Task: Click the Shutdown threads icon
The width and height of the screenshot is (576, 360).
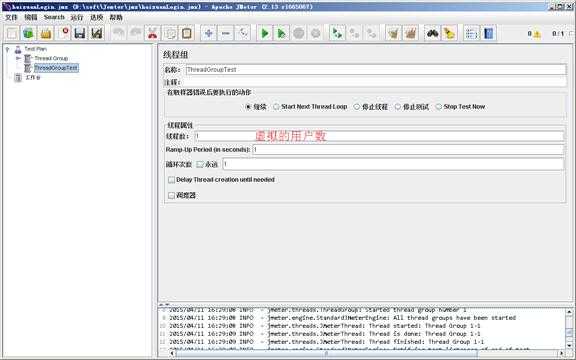Action: tap(316, 33)
